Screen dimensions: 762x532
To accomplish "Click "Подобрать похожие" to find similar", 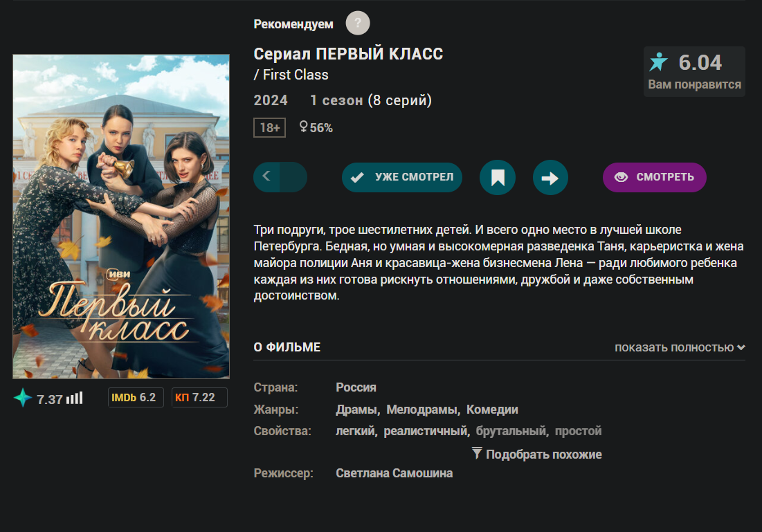I will pos(543,455).
